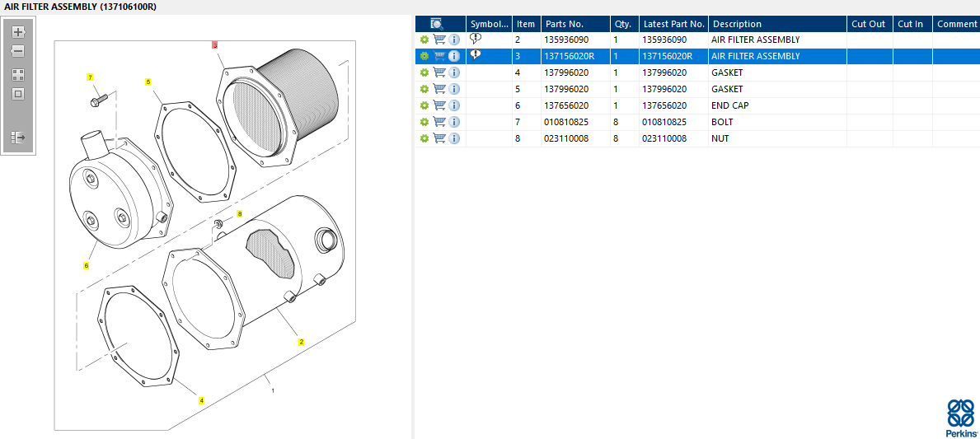The image size is (980, 439).
Task: Open info icon for NUT row
Action: click(454, 138)
